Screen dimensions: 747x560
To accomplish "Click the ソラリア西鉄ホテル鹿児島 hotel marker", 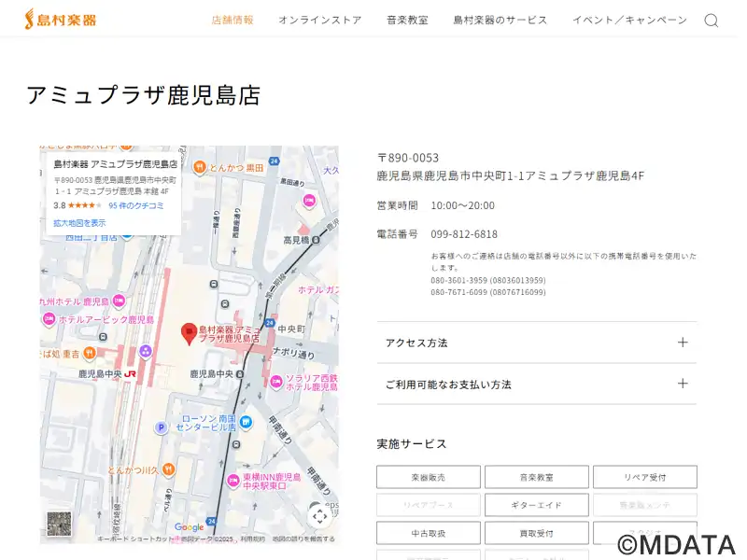I will click(x=276, y=380).
